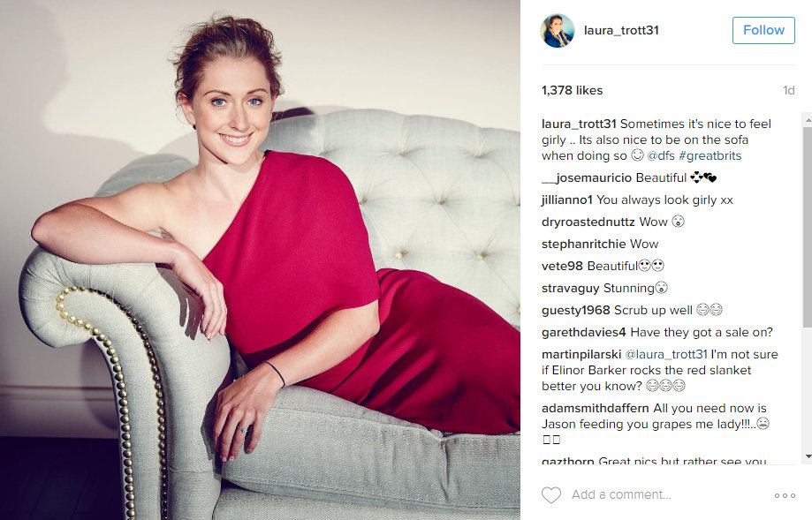
Task: Follow laura_trott31
Action: point(763,30)
